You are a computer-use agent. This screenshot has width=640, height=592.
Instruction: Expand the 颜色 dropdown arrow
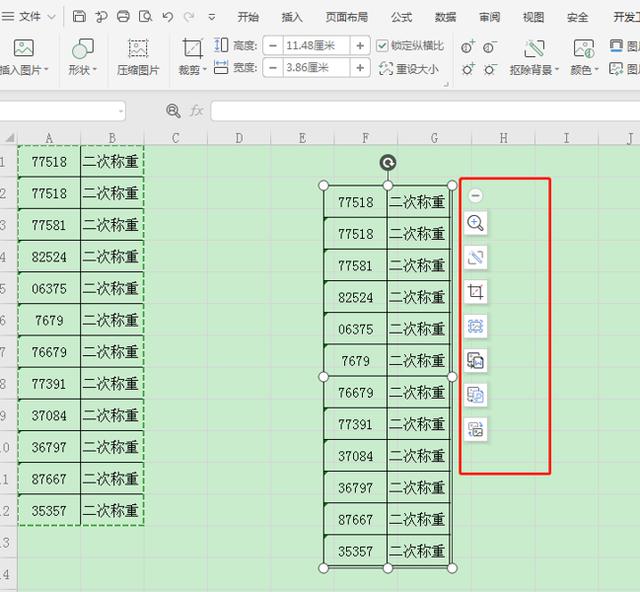coord(596,70)
